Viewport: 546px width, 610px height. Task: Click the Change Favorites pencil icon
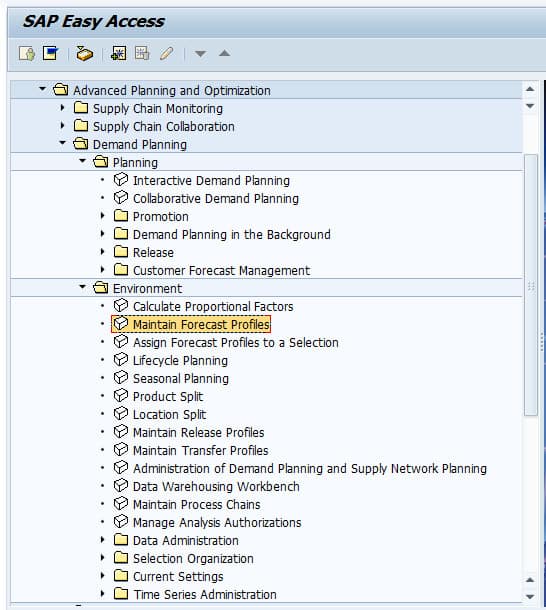(167, 53)
